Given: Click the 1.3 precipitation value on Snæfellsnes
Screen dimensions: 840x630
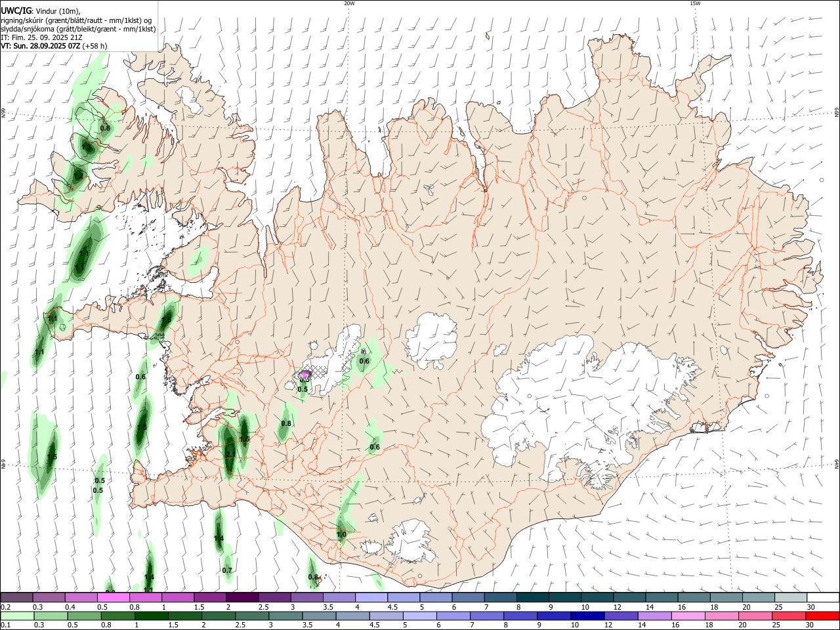Looking at the screenshot, I should (x=166, y=320).
